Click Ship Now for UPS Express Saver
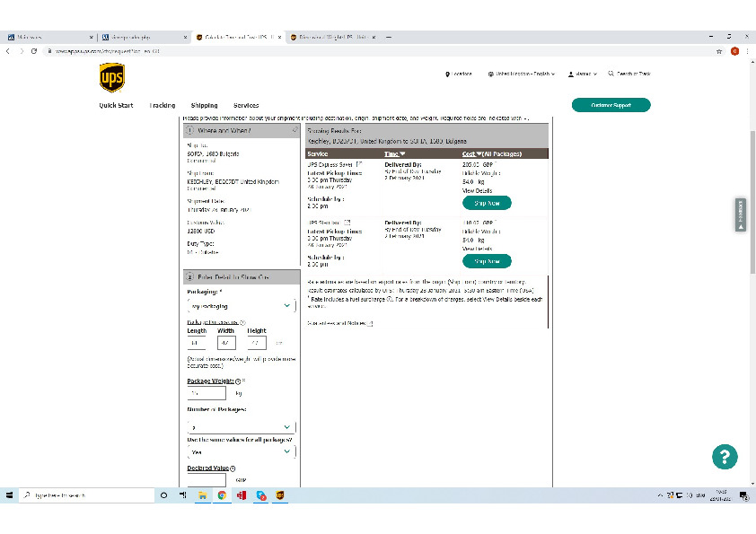The height and width of the screenshot is (534, 756). tap(487, 203)
